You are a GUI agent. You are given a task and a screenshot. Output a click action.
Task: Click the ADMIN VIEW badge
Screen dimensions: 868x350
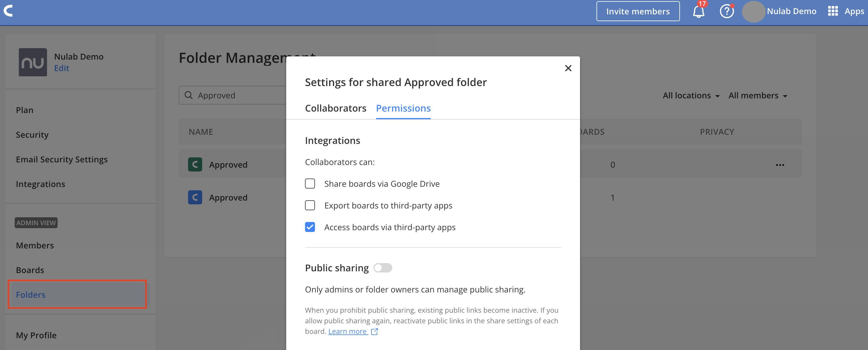[x=36, y=223]
